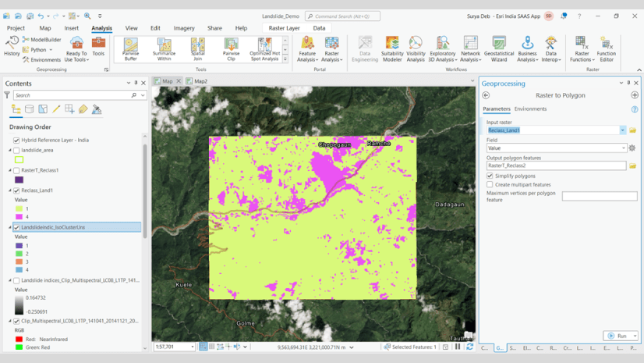Run the Raster to Polygon tool

617,336
